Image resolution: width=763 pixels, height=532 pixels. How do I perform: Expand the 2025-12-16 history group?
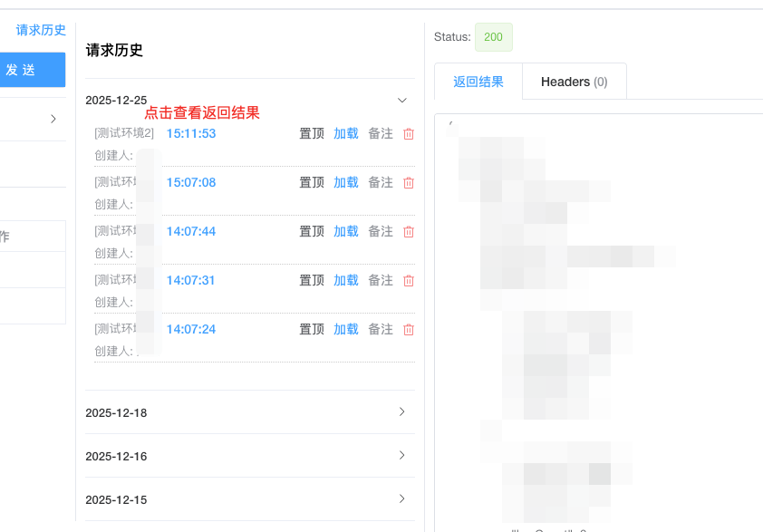(x=402, y=456)
